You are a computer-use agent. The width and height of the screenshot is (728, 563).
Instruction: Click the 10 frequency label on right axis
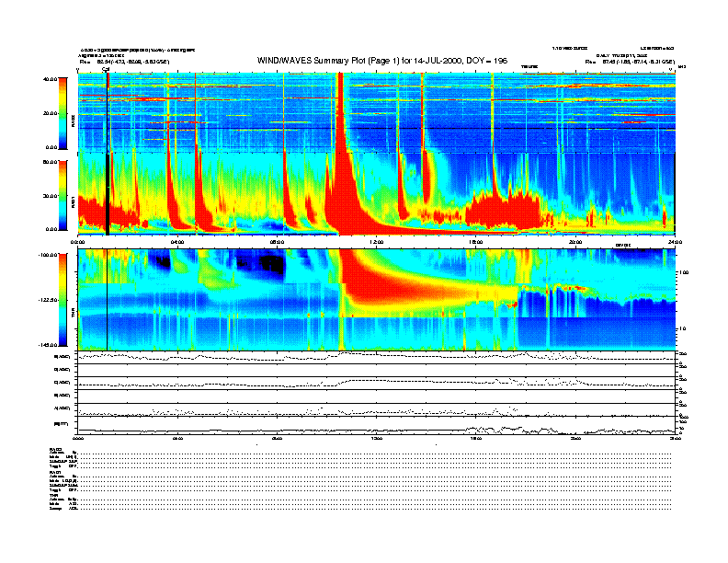click(x=684, y=328)
